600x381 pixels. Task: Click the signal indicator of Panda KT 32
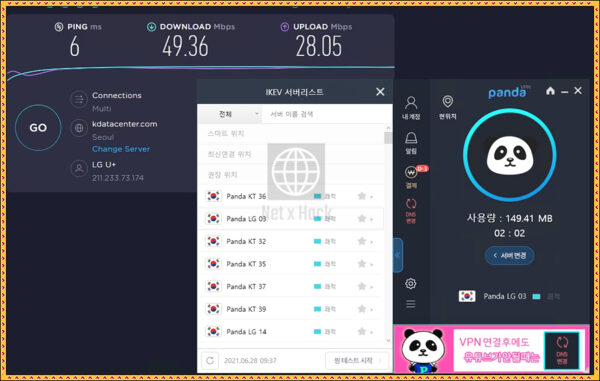point(317,241)
